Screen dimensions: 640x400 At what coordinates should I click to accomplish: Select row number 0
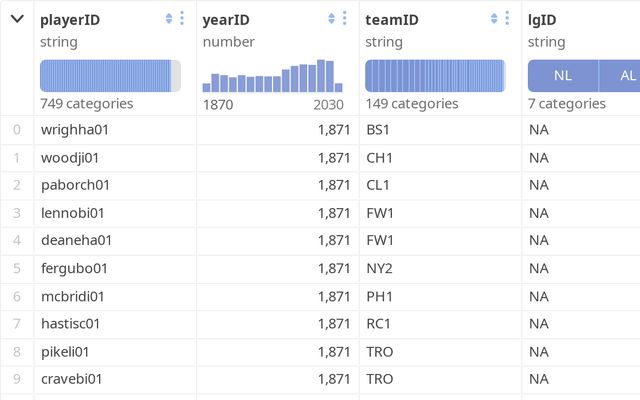point(16,130)
